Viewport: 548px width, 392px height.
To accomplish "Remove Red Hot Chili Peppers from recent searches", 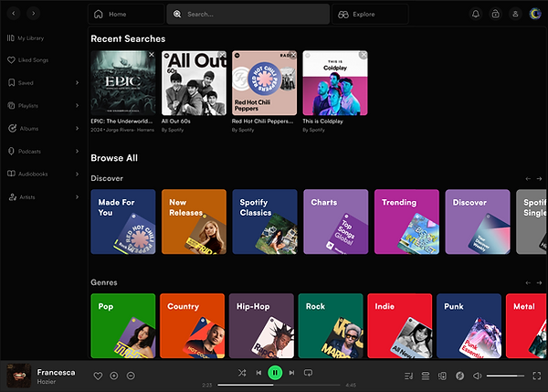I will click(x=292, y=55).
